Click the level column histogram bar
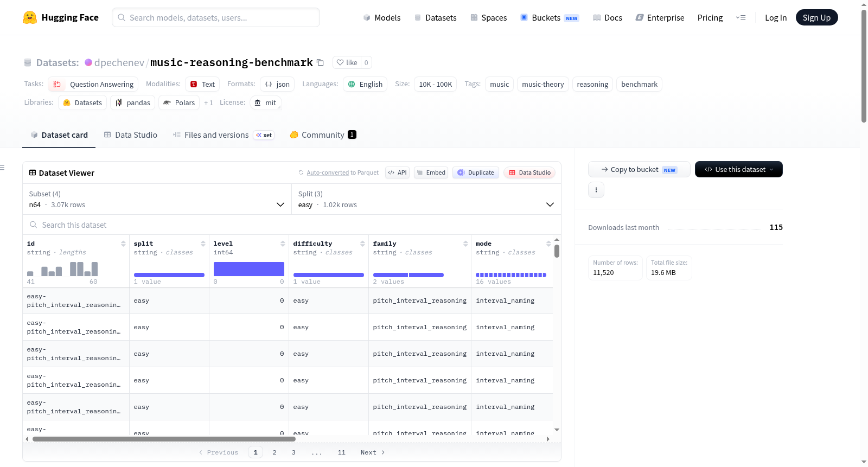868x467 pixels. pyautogui.click(x=248, y=269)
